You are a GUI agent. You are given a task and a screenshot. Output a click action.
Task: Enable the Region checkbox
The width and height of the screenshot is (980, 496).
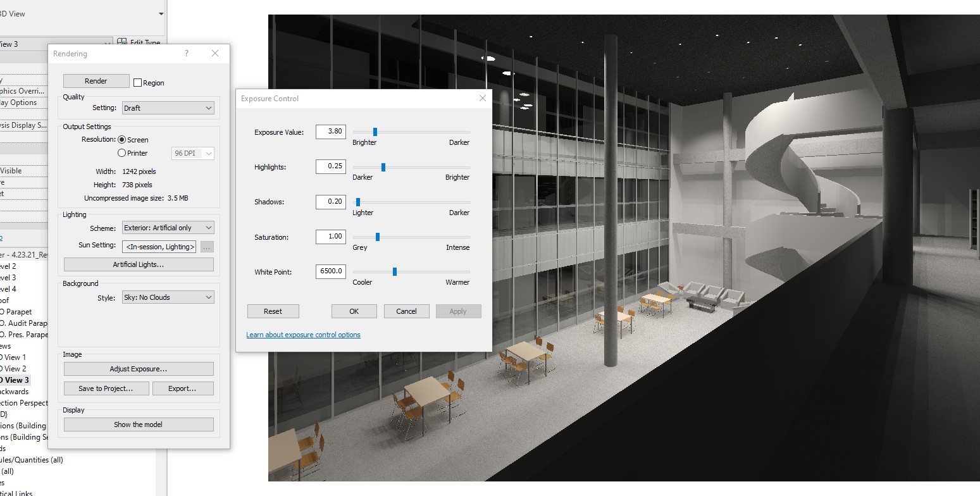point(137,82)
